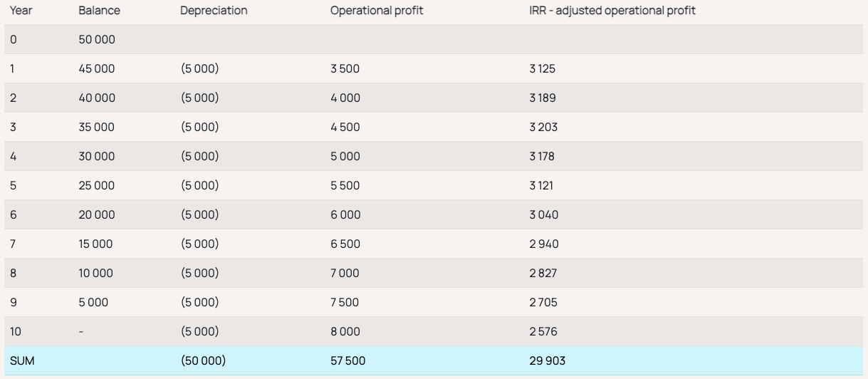Click the operational profit value 5 000

pos(345,157)
